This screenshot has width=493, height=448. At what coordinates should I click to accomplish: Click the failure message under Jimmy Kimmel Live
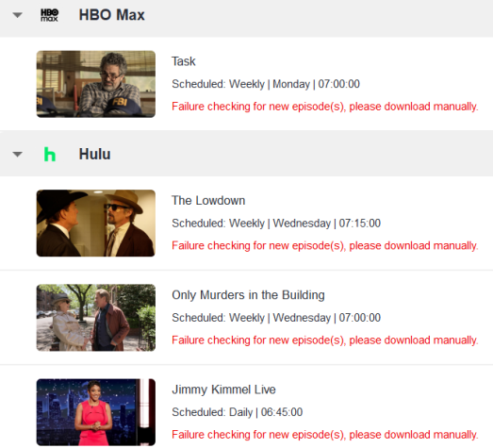click(x=325, y=435)
